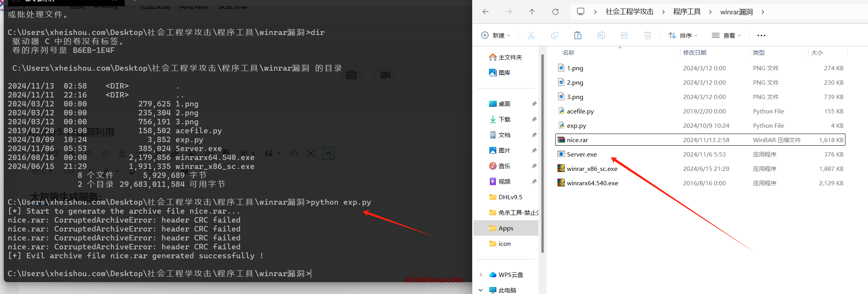Click the chevron after winrar漏洞 breadcrumb
The height and width of the screenshot is (294, 868).
(x=763, y=12)
